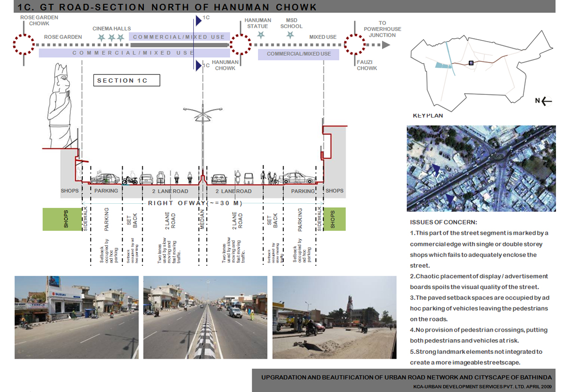The width and height of the screenshot is (569, 392).
Task: Open the satellite aerial image of the junction
Action: pos(481,169)
